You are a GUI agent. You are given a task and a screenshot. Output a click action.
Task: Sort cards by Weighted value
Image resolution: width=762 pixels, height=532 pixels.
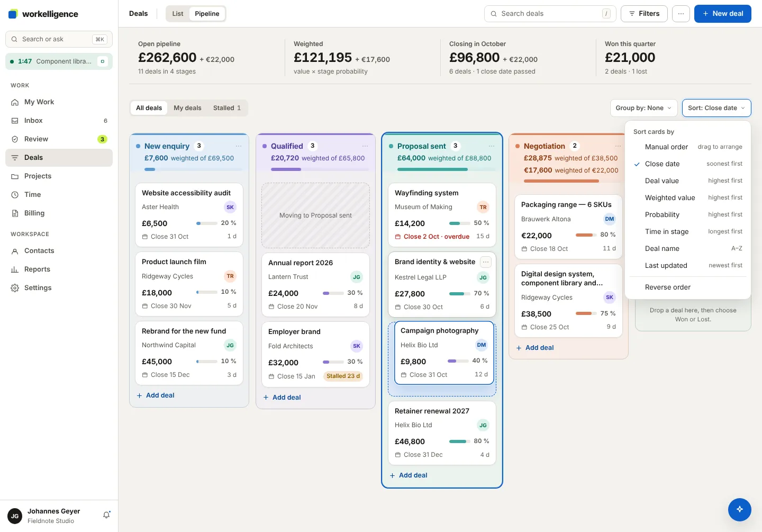[688, 197]
